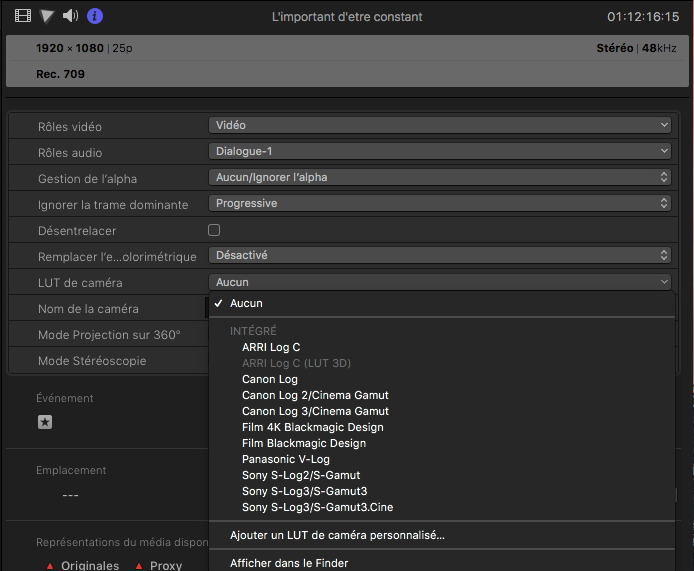Screen dimensions: 694x571
Task: Select Canon Log 3/Cinema Gamut LUT
Action: tap(315, 411)
